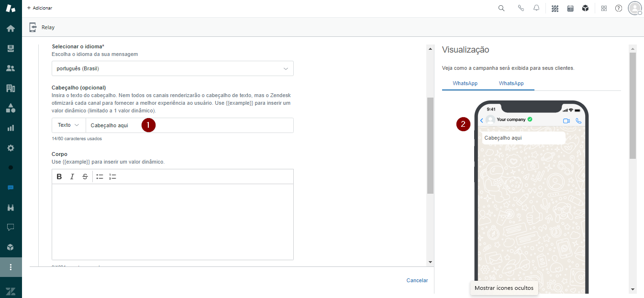Toggle italic formatting in body editor

coord(72,177)
